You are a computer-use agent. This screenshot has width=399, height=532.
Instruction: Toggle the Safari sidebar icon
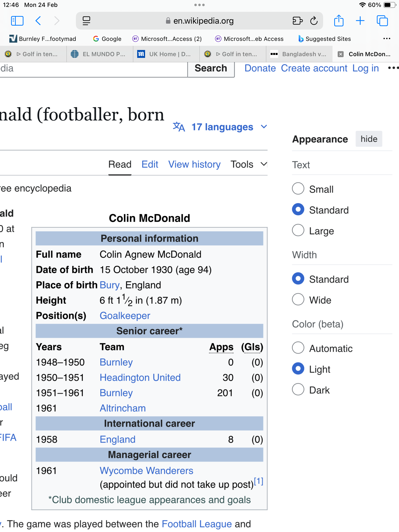pyautogui.click(x=17, y=21)
